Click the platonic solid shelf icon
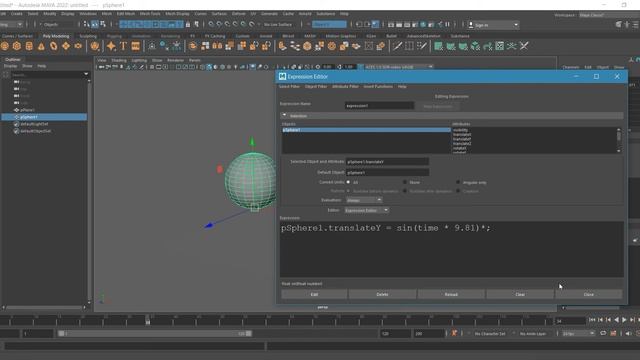The height and width of the screenshot is (360, 640). [95, 46]
